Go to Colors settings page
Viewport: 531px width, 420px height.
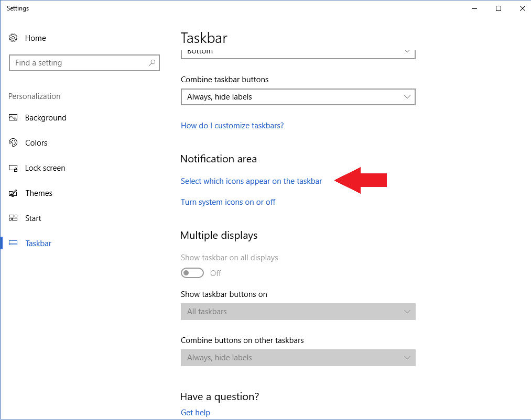click(36, 143)
